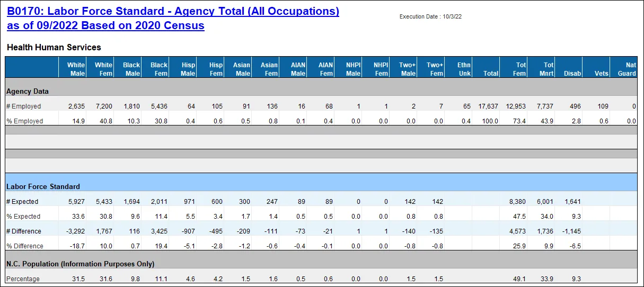Select the White Male difference cell -3,292
The height and width of the screenshot is (287, 644).
click(76, 231)
